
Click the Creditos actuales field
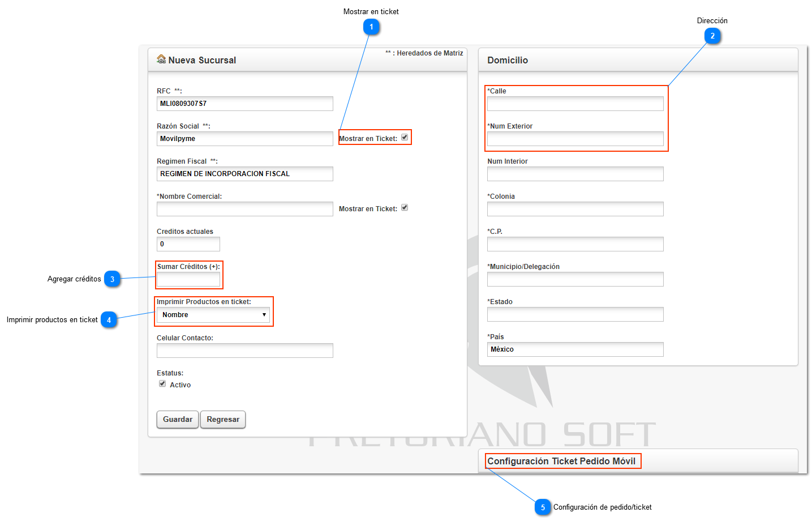(x=188, y=244)
